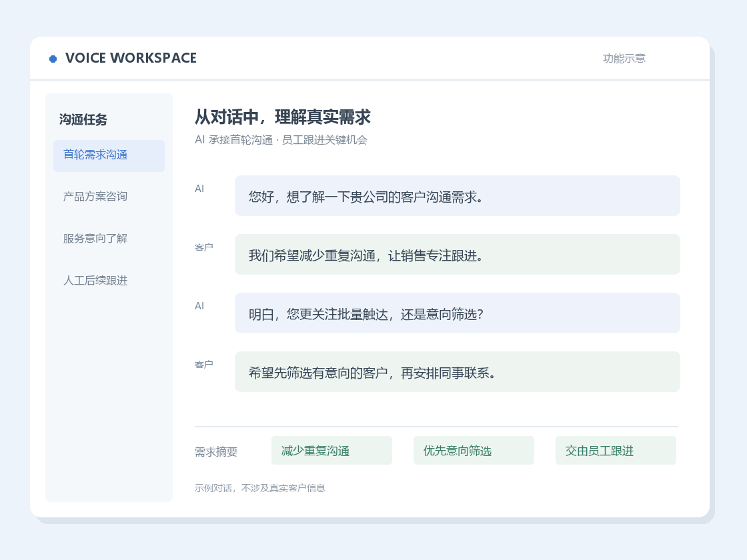Click the AI message 您好，想了解一下贵公司的客户沟通需求

[x=458, y=196]
